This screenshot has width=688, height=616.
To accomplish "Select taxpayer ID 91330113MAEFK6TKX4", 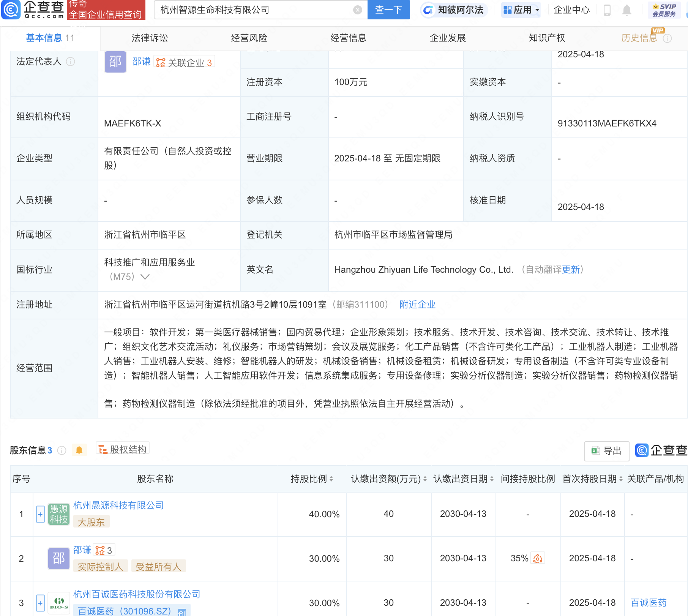I will [x=607, y=123].
